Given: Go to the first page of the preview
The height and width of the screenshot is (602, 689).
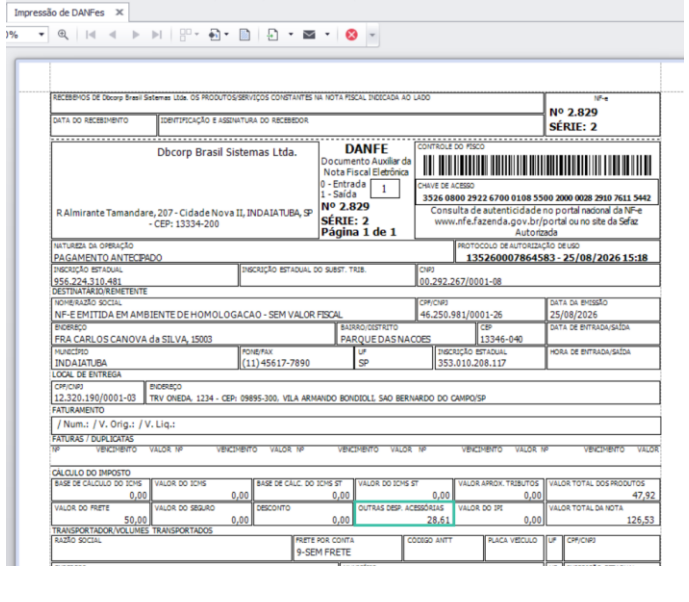Looking at the screenshot, I should [x=91, y=35].
